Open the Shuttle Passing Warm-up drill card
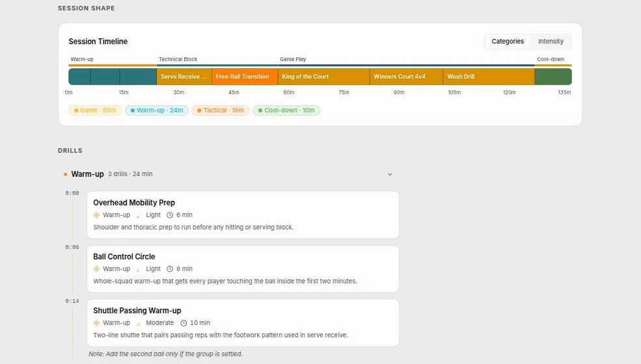Screen dimensions: 641x364 pos(243,323)
